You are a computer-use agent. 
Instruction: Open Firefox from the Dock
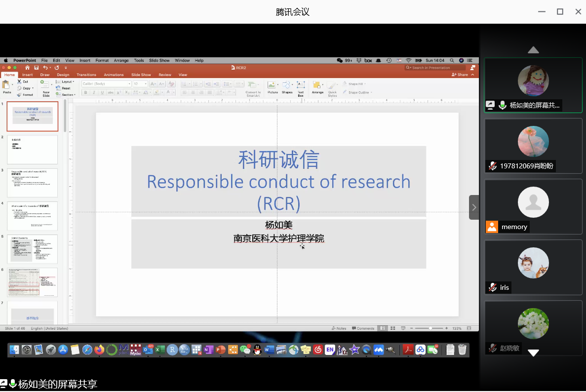[99, 350]
